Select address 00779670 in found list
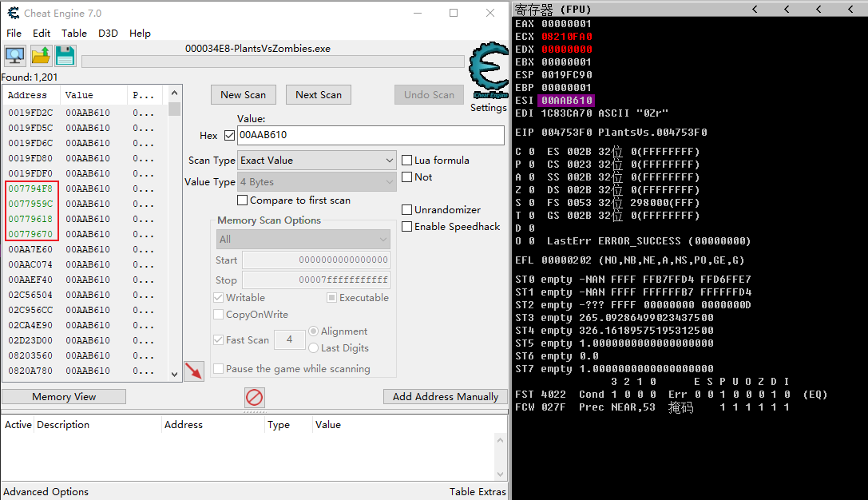The image size is (868, 500). (30, 234)
